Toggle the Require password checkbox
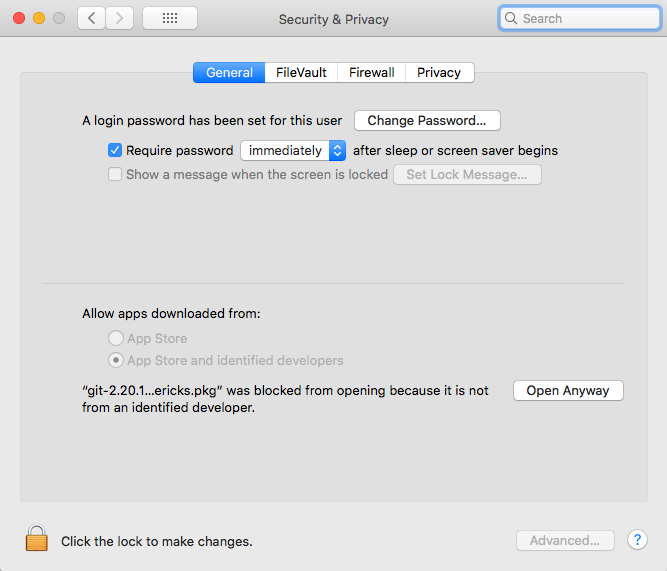Viewport: 667px width, 571px height. (x=115, y=150)
